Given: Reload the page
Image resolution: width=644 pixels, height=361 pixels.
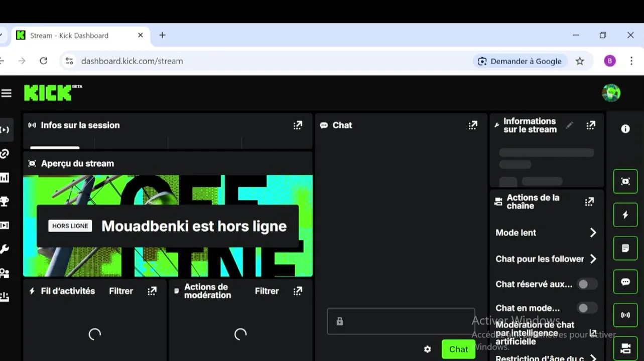Looking at the screenshot, I should (x=44, y=61).
